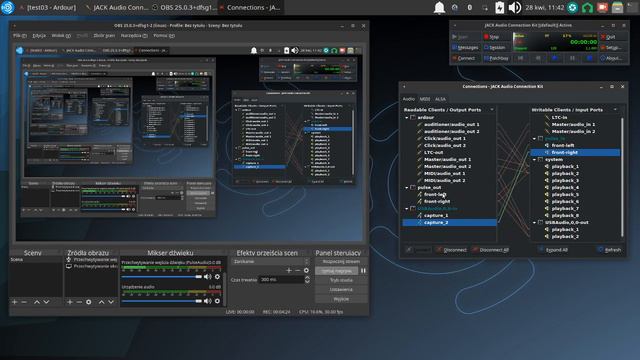The width and height of the screenshot is (640, 360).
Task: Move scene down in Sceny list
Action: [46, 302]
